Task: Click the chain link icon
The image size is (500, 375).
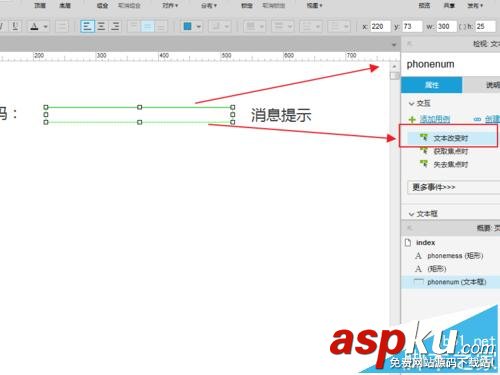Action: point(477,119)
